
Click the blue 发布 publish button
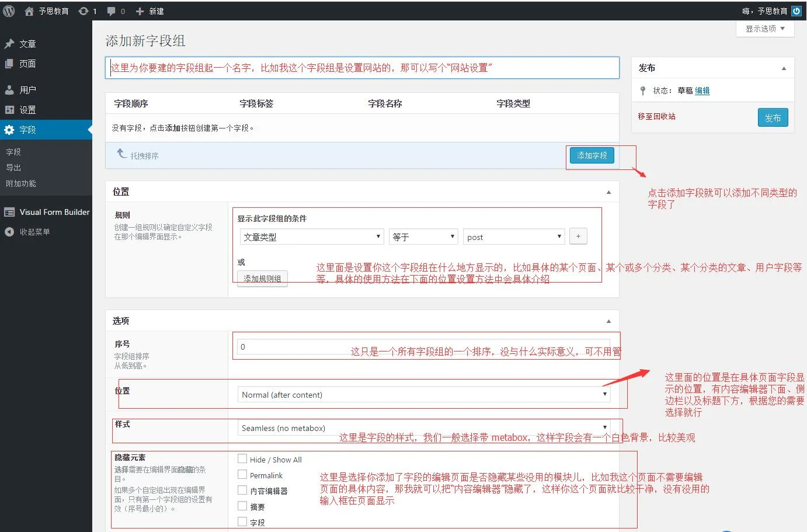773,117
